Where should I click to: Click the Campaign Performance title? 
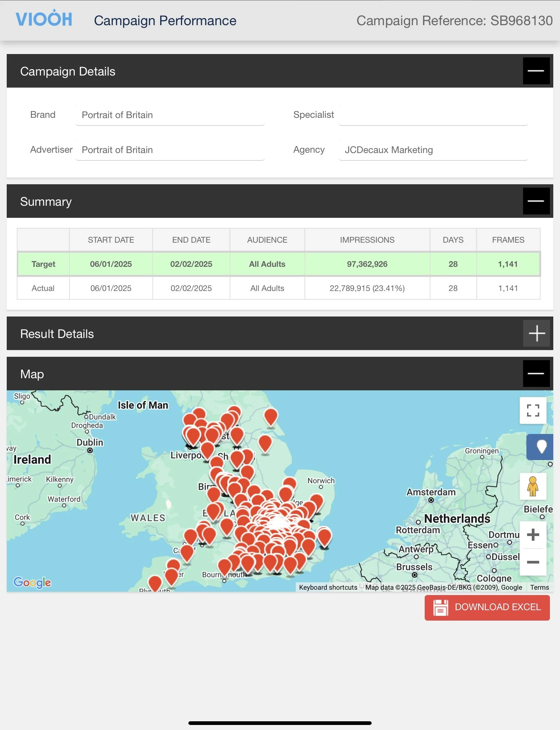coord(165,20)
